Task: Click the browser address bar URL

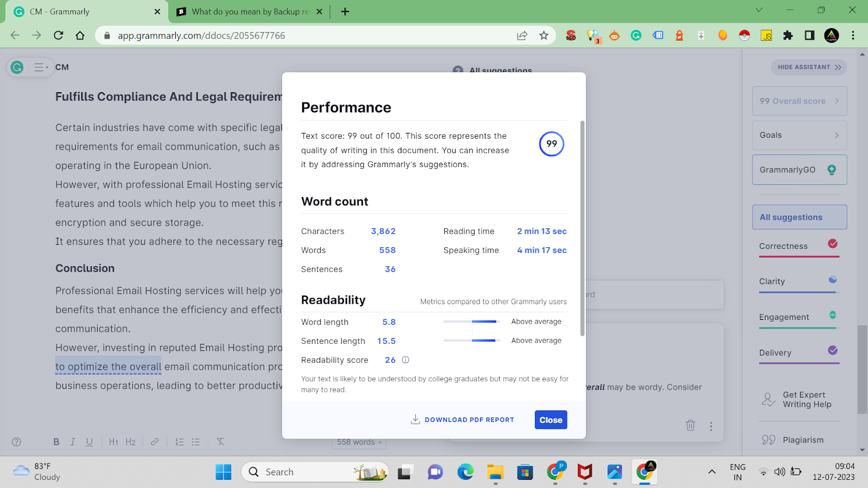Action: (x=201, y=35)
